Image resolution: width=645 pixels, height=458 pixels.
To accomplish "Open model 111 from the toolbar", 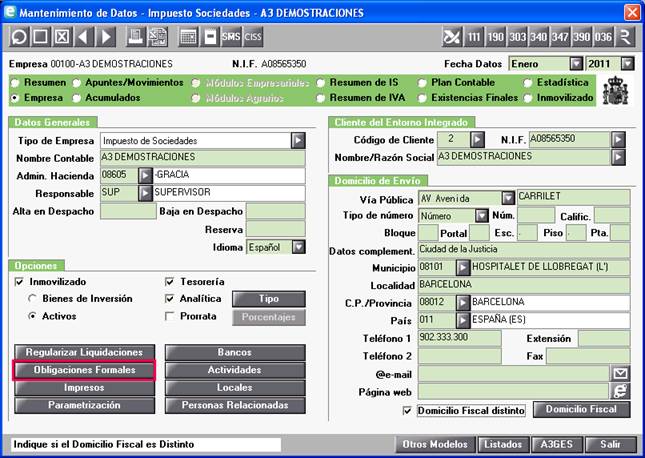I will tap(474, 37).
